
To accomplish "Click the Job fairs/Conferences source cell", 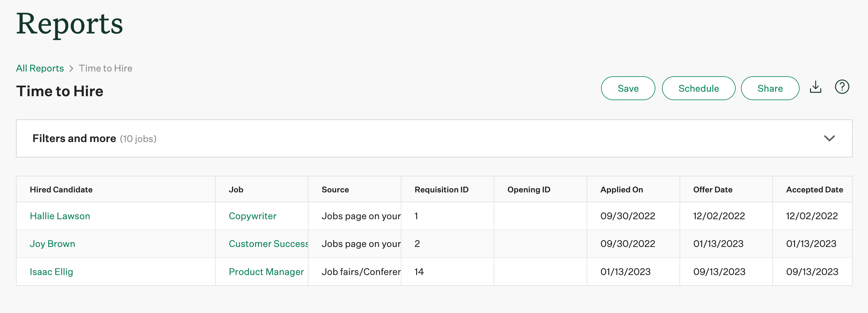I will [x=354, y=272].
